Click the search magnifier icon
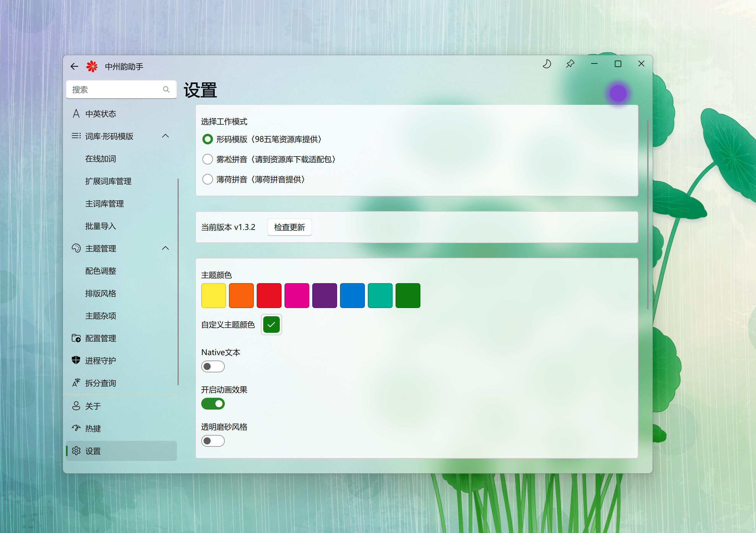This screenshot has width=756, height=533. coord(166,89)
